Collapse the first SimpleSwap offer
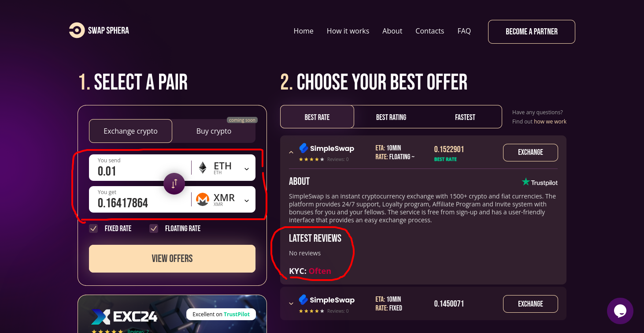This screenshot has height=333, width=644. point(291,152)
